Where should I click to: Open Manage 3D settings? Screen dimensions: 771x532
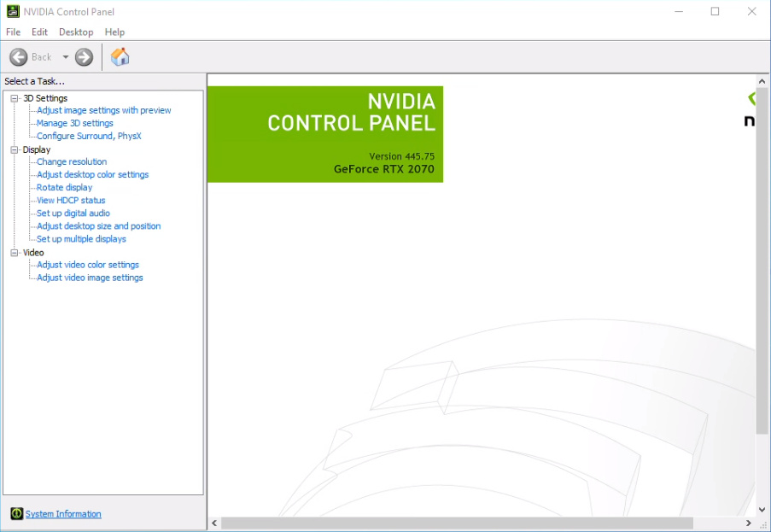75,124
